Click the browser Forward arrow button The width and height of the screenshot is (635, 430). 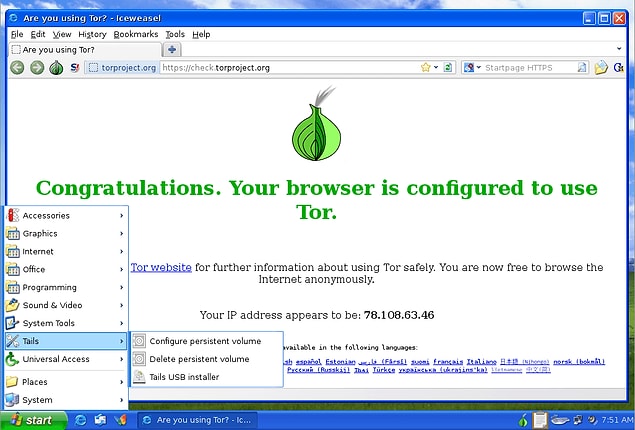point(37,67)
